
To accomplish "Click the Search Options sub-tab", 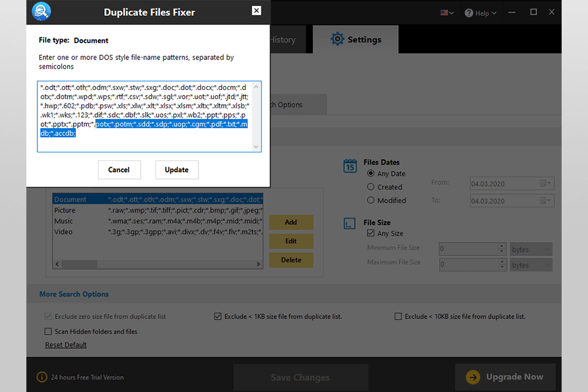I will pyautogui.click(x=298, y=105).
